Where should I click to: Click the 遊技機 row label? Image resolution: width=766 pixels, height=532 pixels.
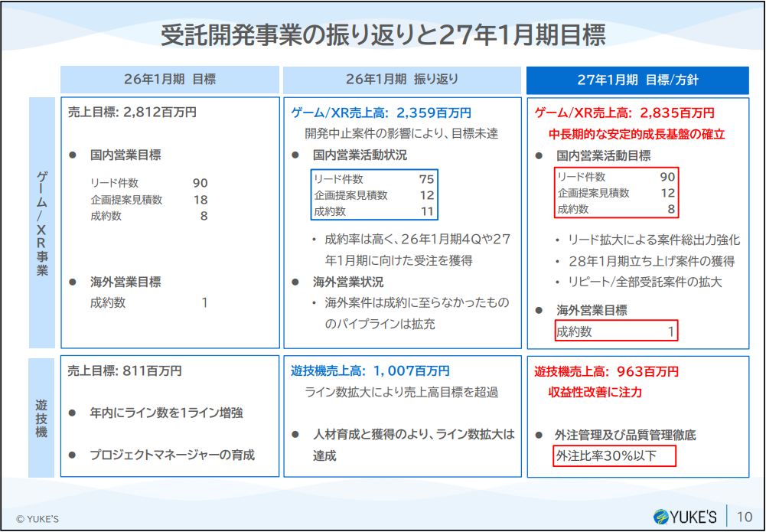tap(42, 416)
